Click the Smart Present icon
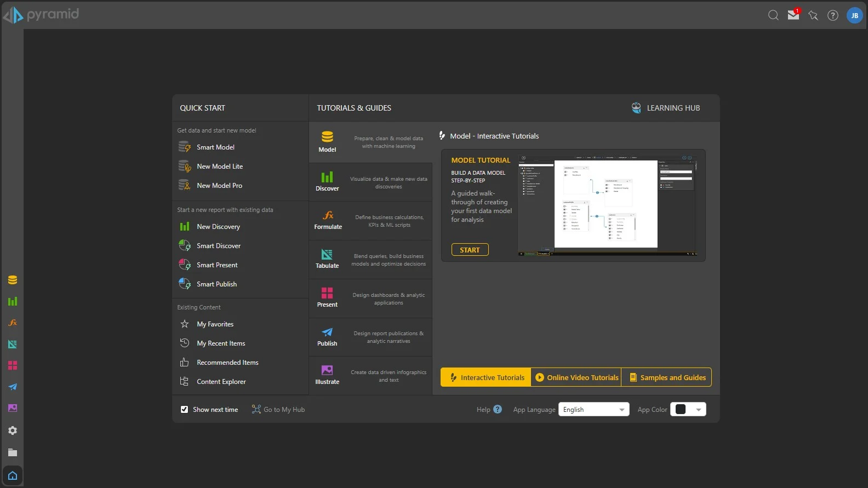This screenshot has height=488, width=868. point(185,265)
